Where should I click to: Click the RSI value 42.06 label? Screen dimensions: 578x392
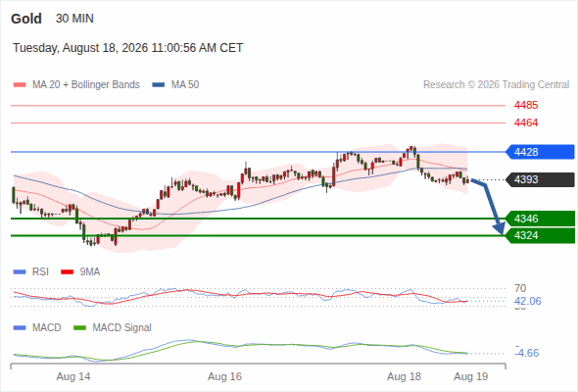point(528,301)
